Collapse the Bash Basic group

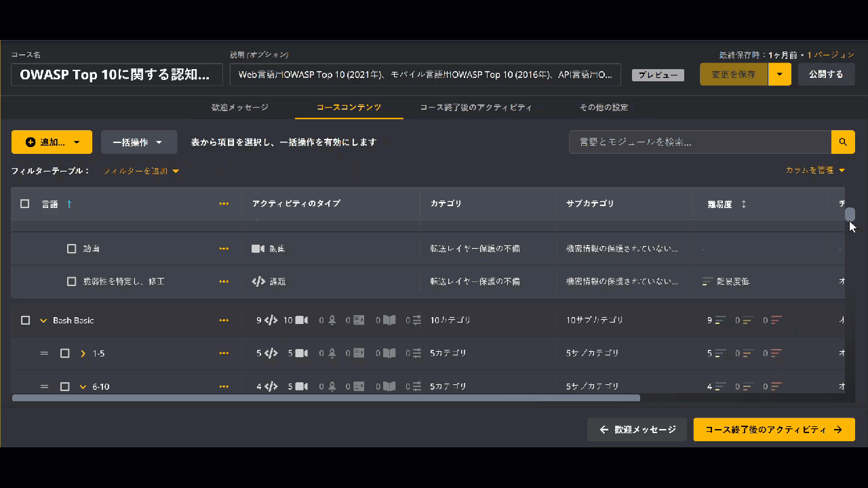click(43, 321)
